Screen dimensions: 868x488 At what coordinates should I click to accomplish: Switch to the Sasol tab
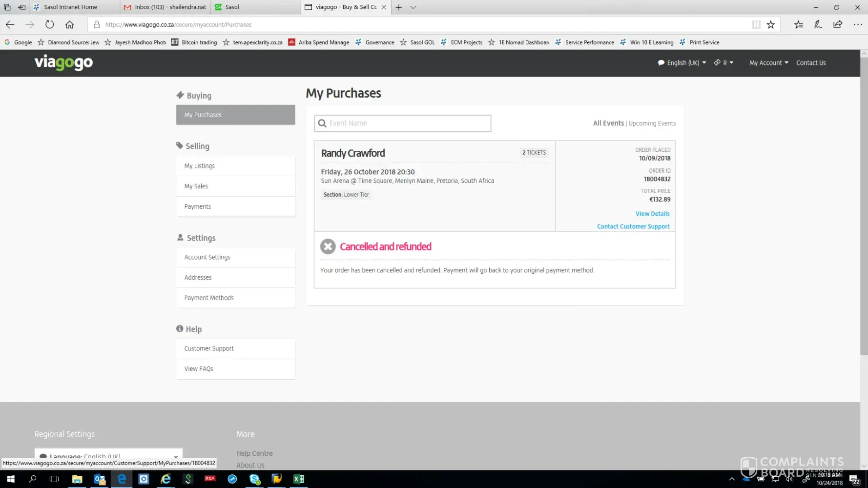tap(256, 7)
